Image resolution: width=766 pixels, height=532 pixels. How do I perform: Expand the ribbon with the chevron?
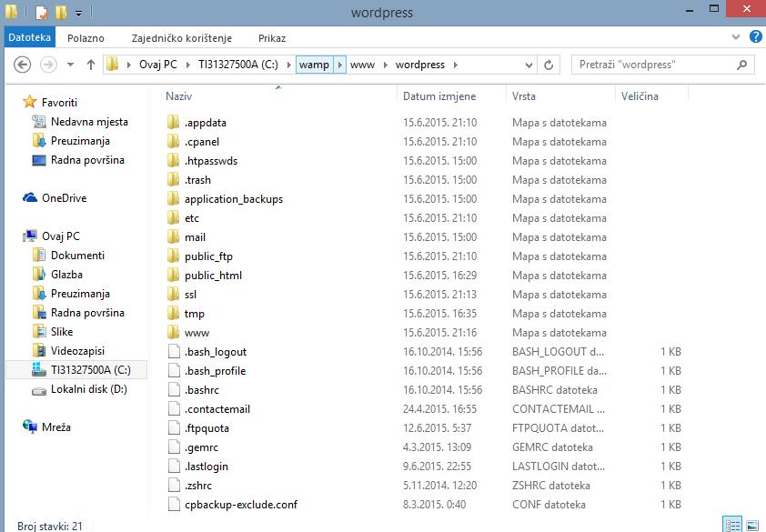pos(736,36)
